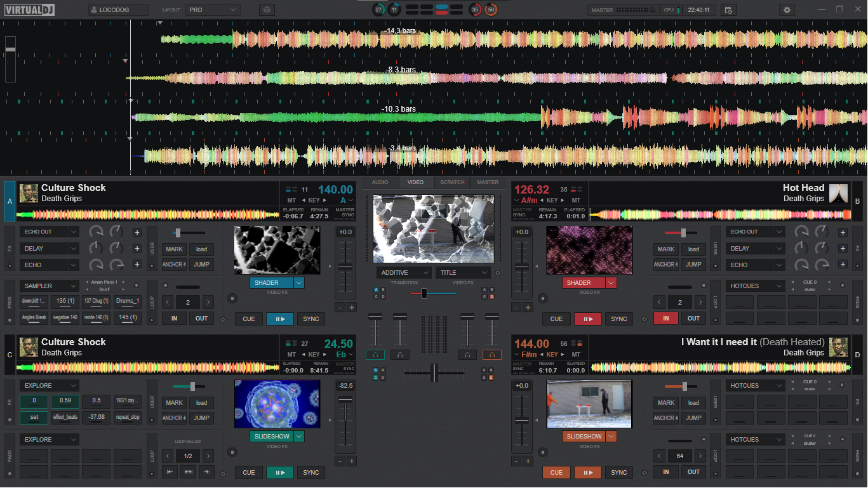Toggle orange headphone cue for last channel
The height and width of the screenshot is (488, 868).
point(492,355)
